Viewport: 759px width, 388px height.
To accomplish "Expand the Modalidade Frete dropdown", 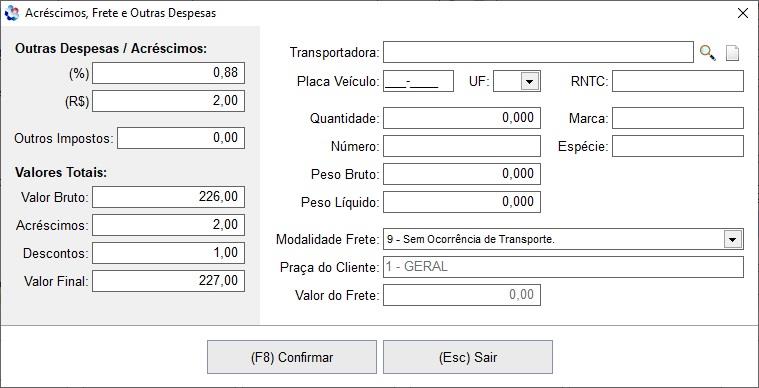I will click(732, 239).
